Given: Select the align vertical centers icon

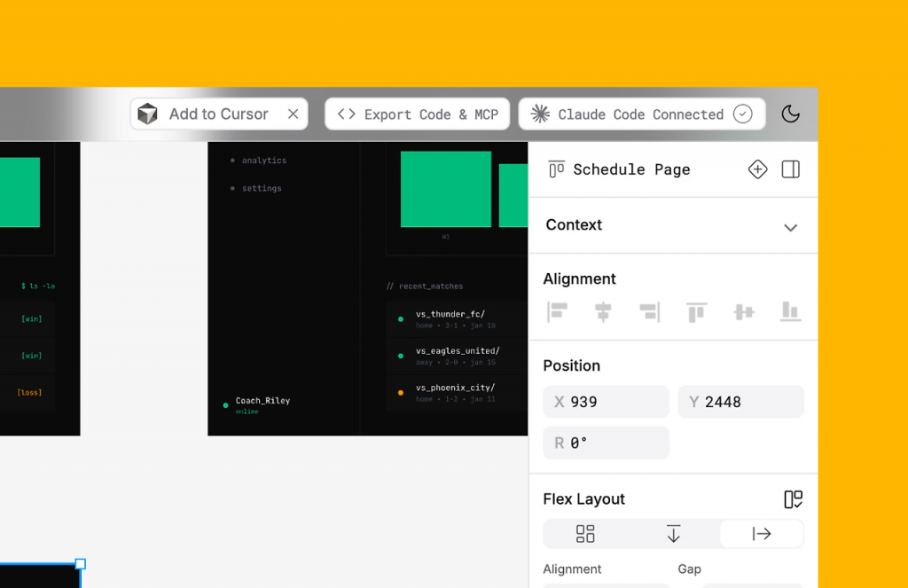Looking at the screenshot, I should 743,311.
